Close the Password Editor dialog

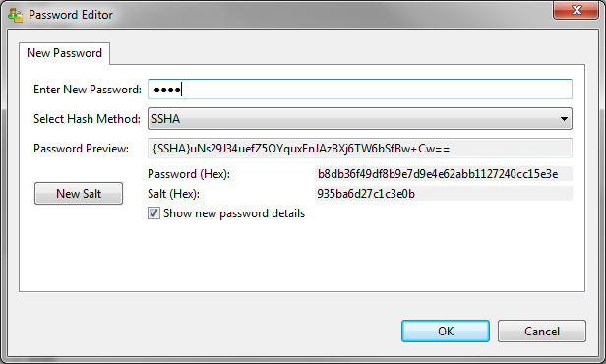(576, 10)
